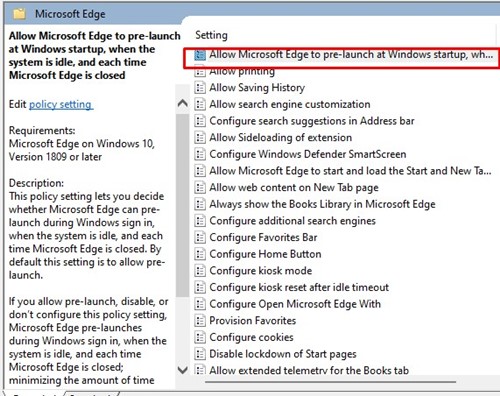Click policy icon beside 'Configure Favorites Bar'
This screenshot has width=500, height=396.
(x=200, y=238)
